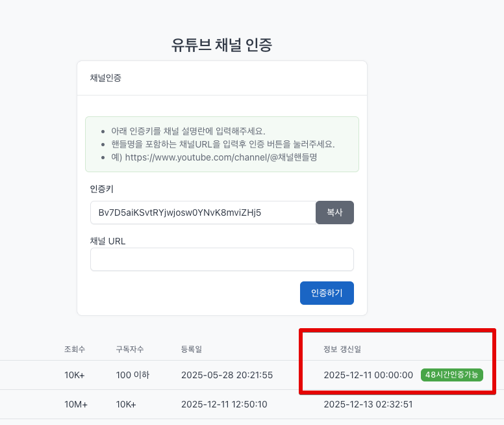Viewport: 504px width, 425px height.
Task: Click the green 48시간인증가능 badge
Action: tap(451, 374)
